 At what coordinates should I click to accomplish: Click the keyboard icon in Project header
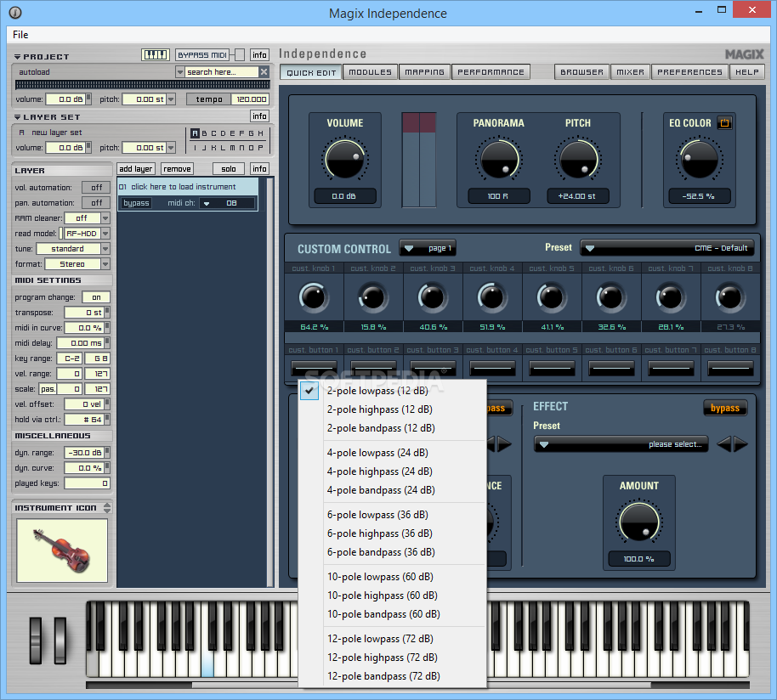point(155,54)
